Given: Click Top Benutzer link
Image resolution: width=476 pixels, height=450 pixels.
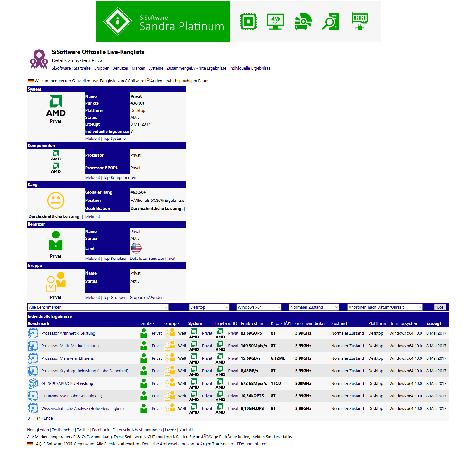Looking at the screenshot, I should (115, 258).
